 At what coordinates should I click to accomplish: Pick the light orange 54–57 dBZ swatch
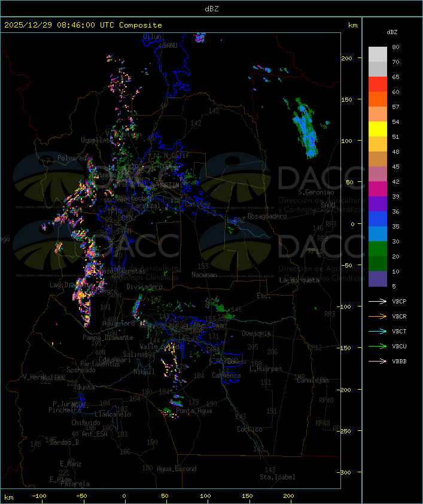tap(378, 114)
